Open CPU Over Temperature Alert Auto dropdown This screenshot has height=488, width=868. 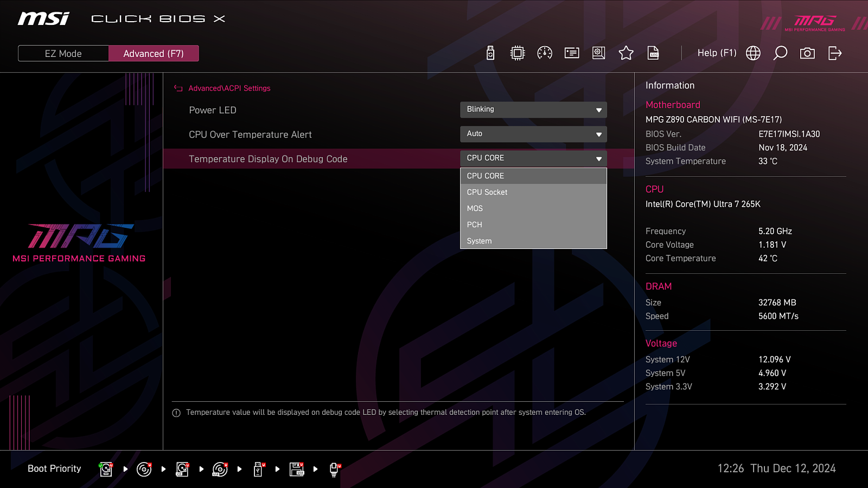[x=533, y=134]
